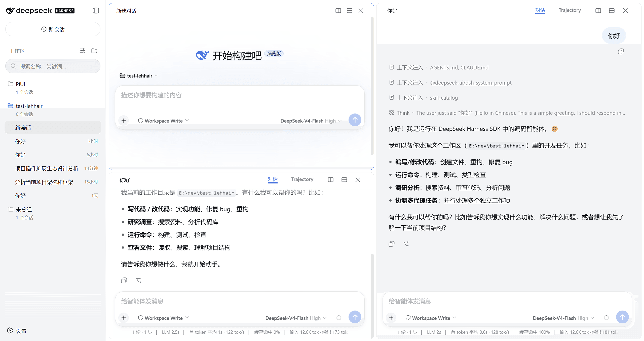Open Workspace Write dropdown in right panel
644x341 pixels.
(431, 318)
